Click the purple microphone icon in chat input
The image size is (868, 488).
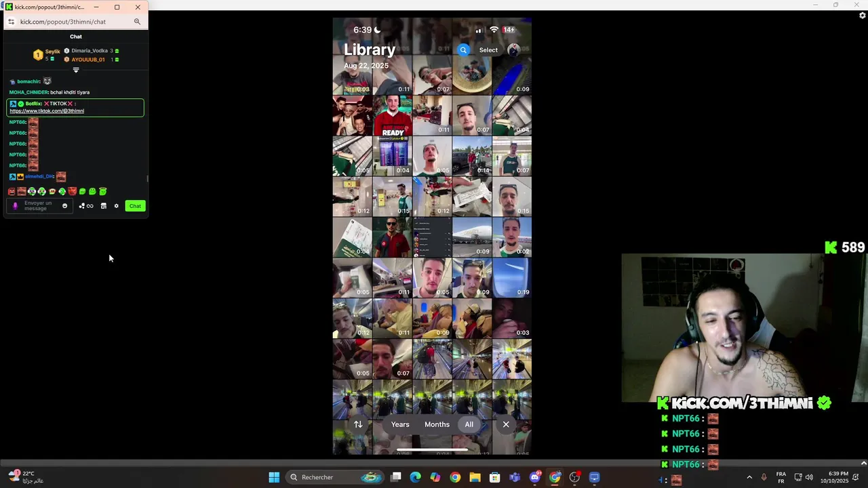pos(15,206)
